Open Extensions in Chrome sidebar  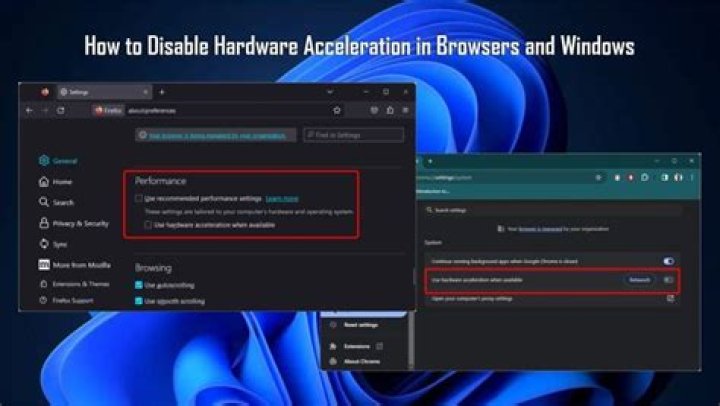coord(357,346)
